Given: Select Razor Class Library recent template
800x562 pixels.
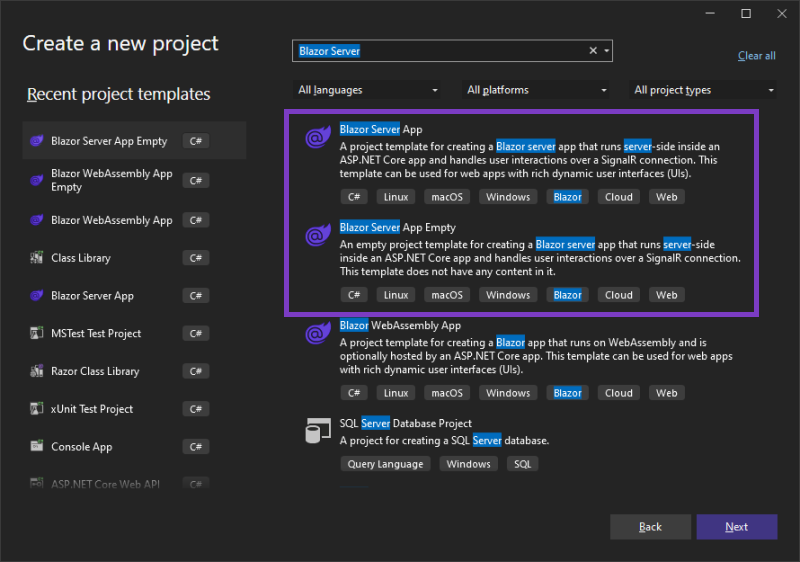Looking at the screenshot, I should [134, 371].
